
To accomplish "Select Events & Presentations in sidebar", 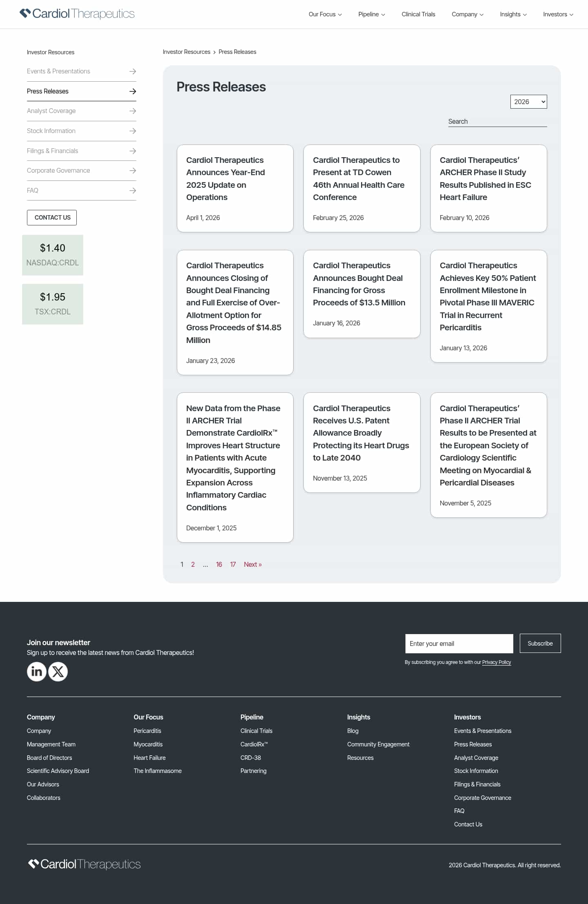I will 58,71.
